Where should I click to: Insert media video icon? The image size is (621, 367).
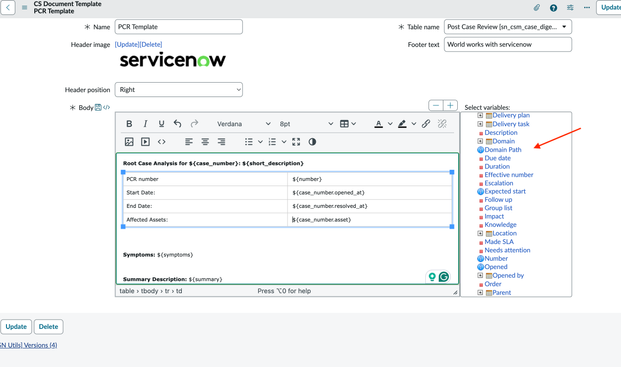coord(145,142)
